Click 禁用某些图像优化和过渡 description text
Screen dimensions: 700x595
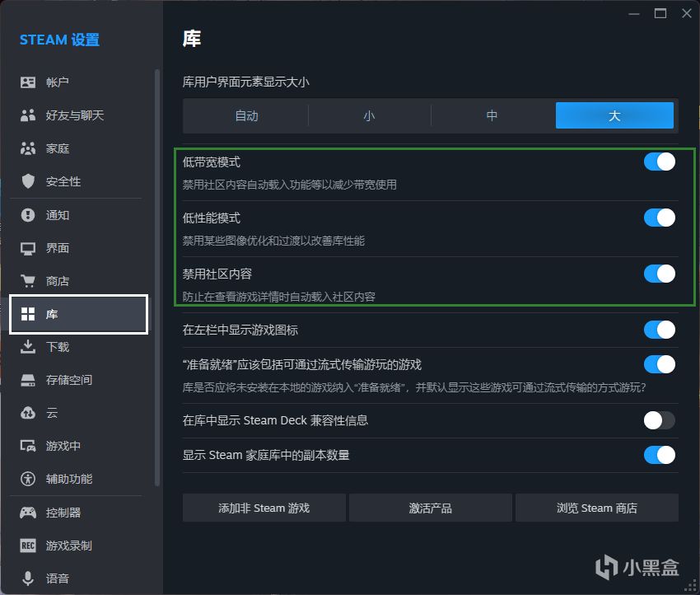(273, 241)
